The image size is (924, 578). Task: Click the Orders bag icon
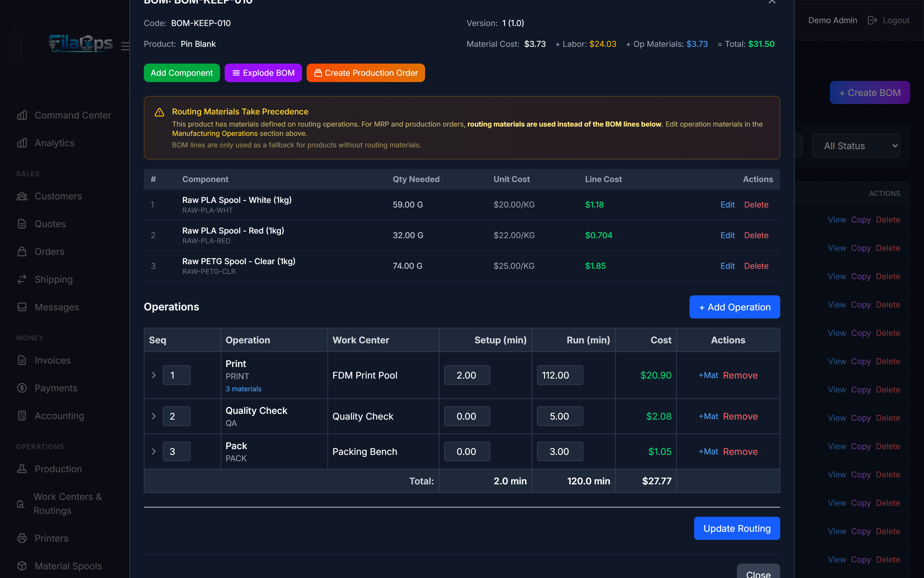coord(22,251)
